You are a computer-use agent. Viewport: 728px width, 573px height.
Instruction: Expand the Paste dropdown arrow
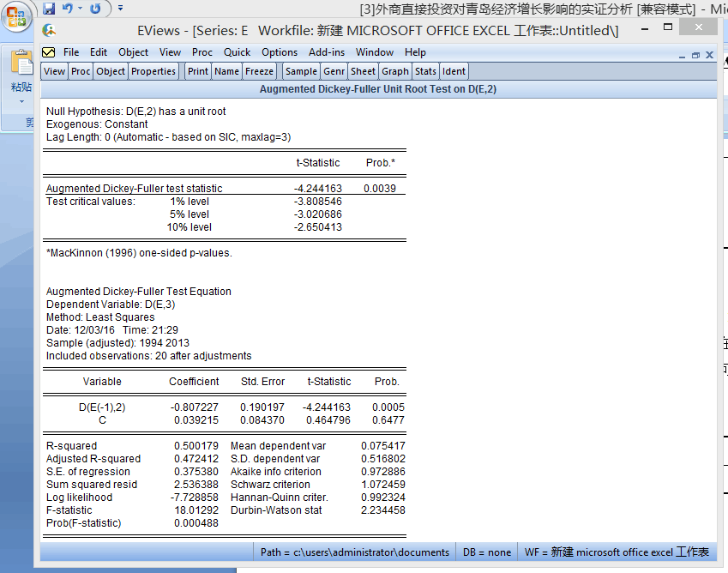(21, 101)
